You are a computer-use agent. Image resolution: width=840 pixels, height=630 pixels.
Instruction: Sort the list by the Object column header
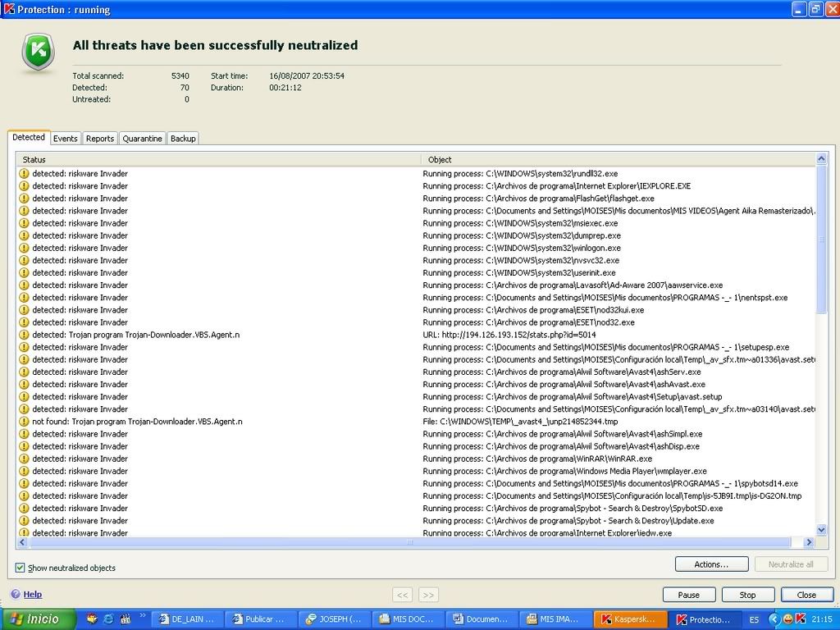618,160
